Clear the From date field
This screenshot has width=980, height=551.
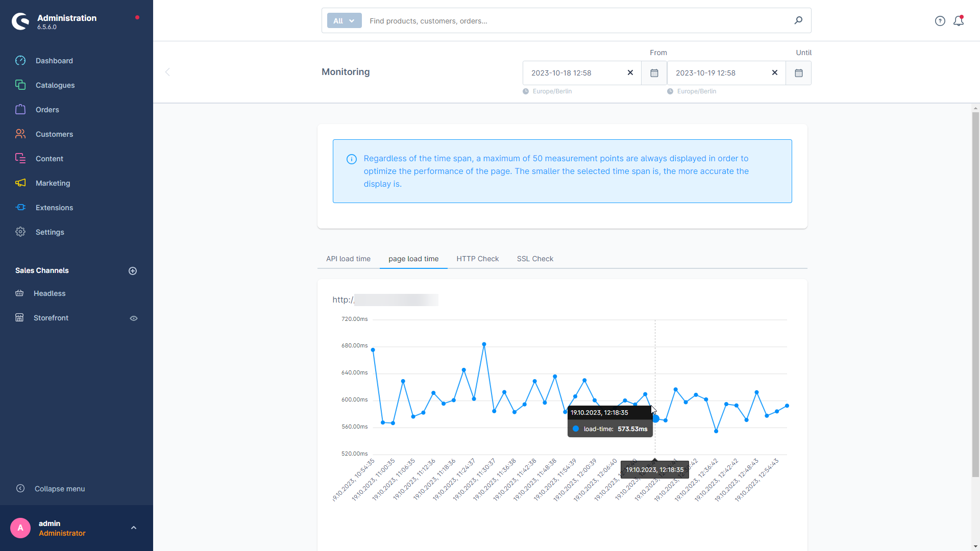pyautogui.click(x=630, y=72)
